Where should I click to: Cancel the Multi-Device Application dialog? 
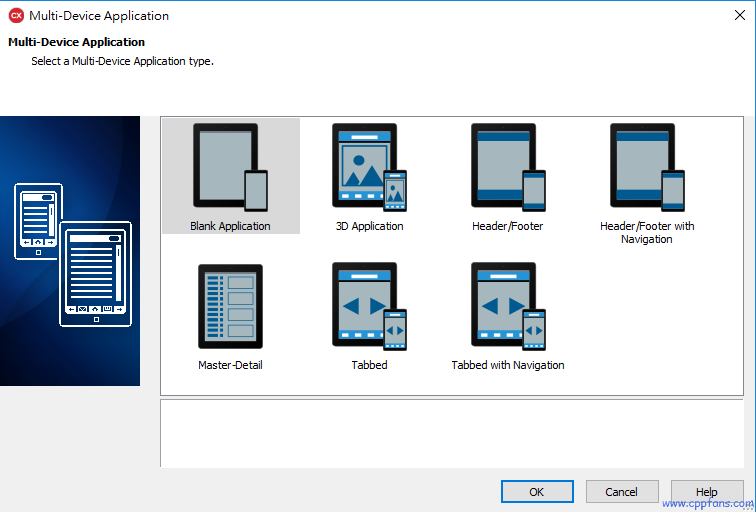point(622,492)
